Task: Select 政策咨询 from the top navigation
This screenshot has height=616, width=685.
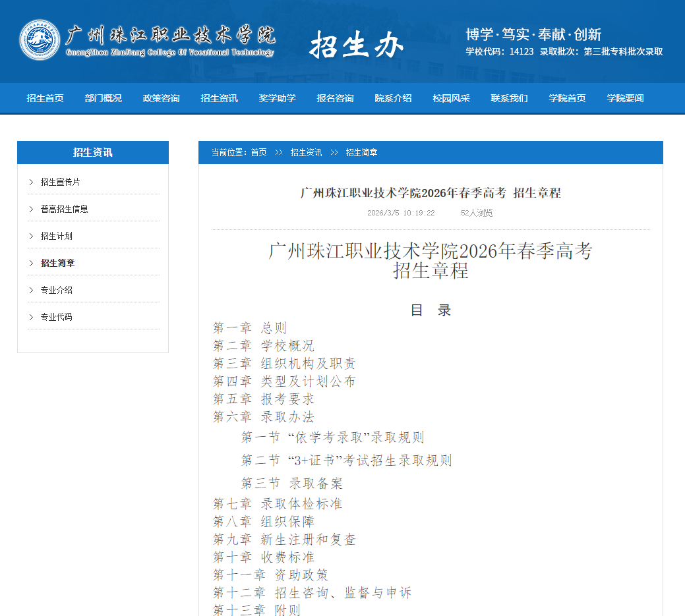Action: click(x=161, y=98)
